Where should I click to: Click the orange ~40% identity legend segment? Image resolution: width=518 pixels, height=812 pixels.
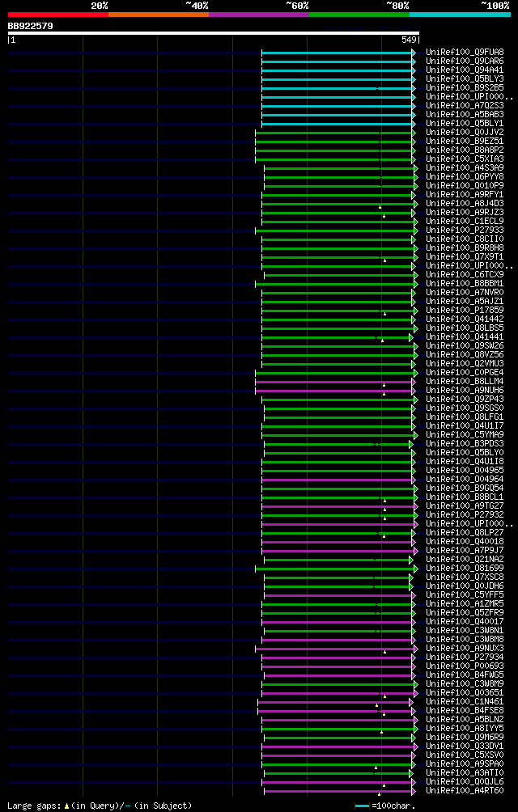click(x=159, y=15)
